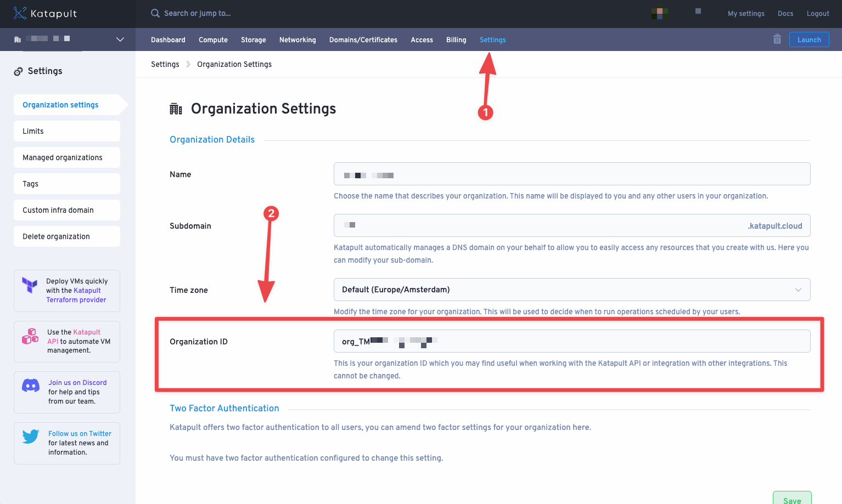
Task: Open Managed organizations in sidebar
Action: (67, 157)
